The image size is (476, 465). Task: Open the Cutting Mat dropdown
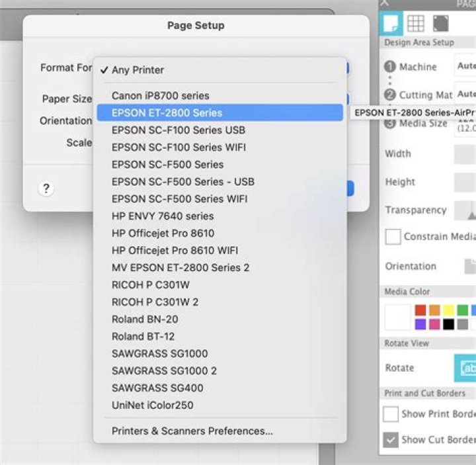(x=465, y=94)
